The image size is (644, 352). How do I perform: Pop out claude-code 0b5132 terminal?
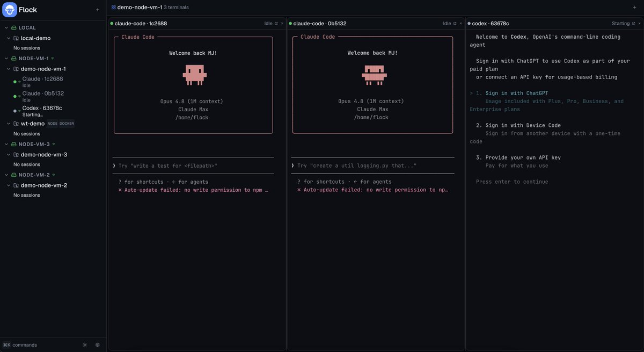[x=455, y=24]
